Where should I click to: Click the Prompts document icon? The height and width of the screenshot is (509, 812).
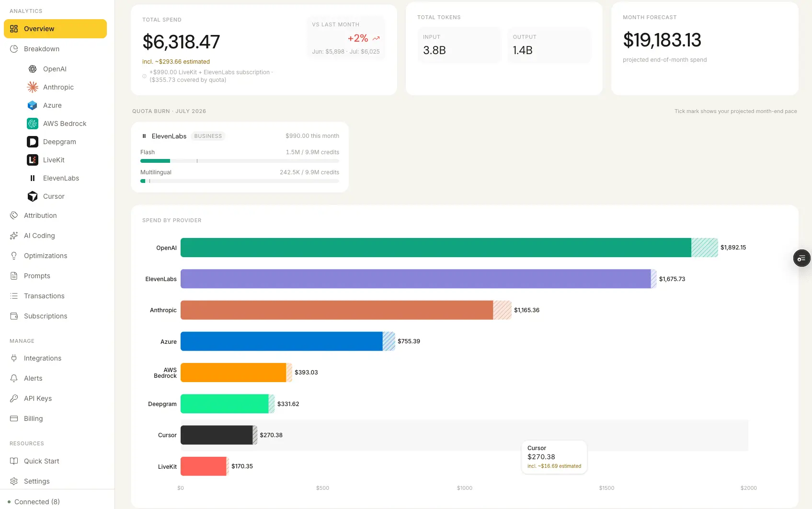(x=14, y=276)
